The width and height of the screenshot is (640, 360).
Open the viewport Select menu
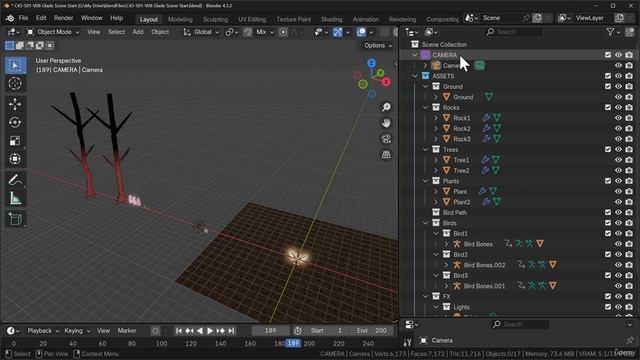116,32
